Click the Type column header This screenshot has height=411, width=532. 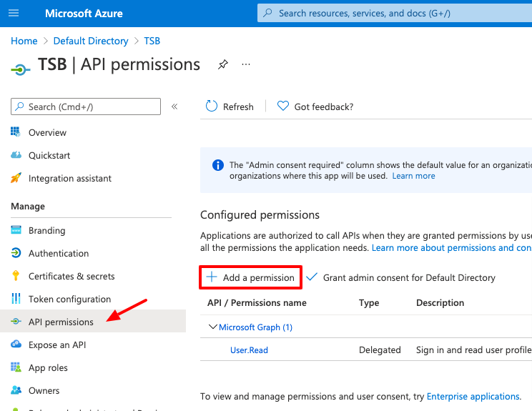pos(369,302)
